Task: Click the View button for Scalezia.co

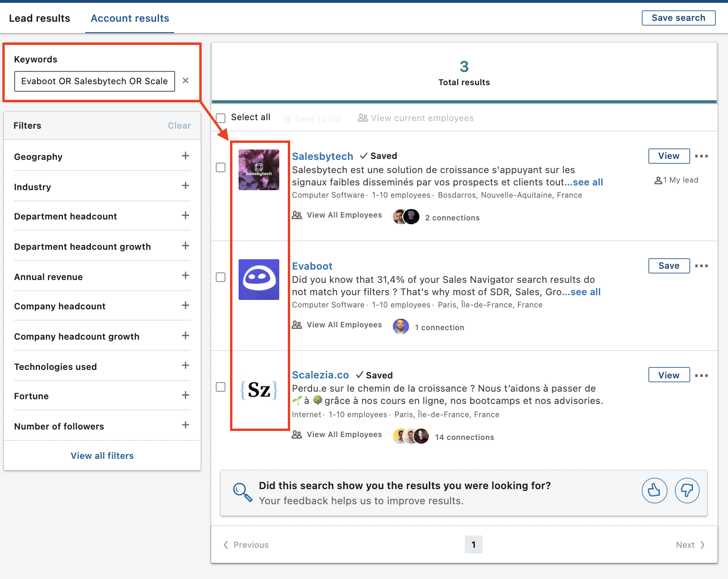Action: pyautogui.click(x=669, y=375)
